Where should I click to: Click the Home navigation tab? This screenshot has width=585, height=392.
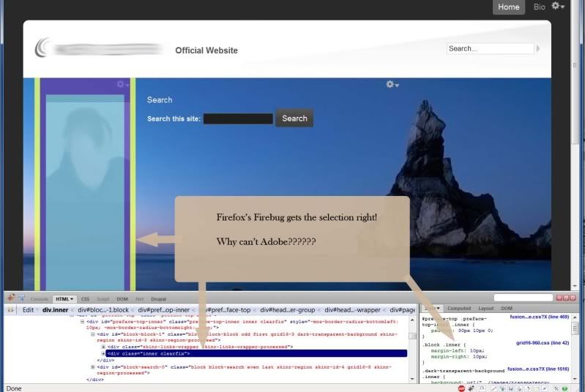tap(508, 7)
